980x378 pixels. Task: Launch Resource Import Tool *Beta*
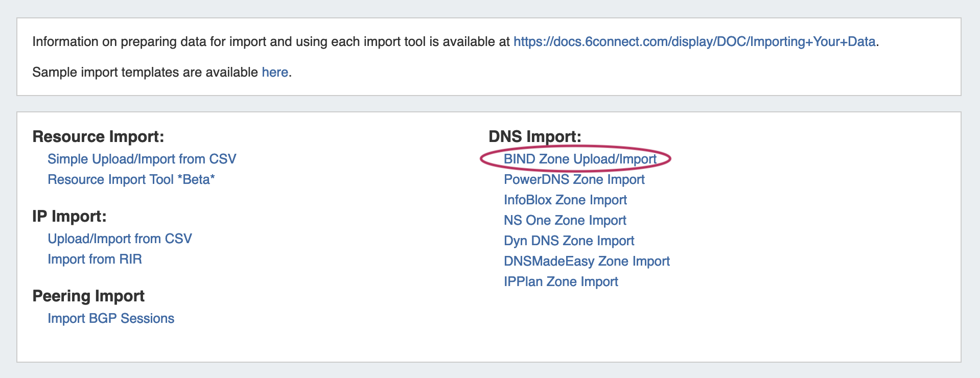coord(131,179)
